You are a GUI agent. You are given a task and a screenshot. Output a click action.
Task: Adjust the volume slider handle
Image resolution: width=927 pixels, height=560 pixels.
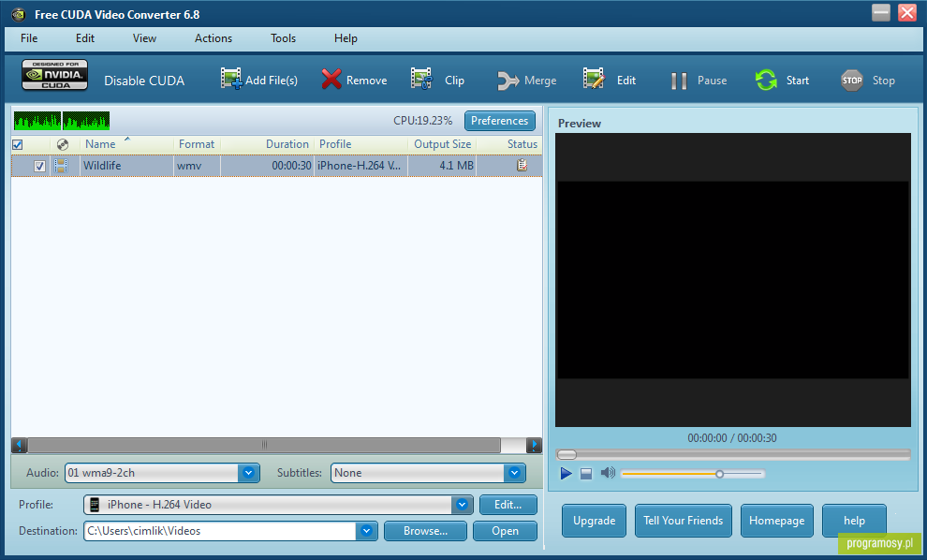click(x=719, y=474)
